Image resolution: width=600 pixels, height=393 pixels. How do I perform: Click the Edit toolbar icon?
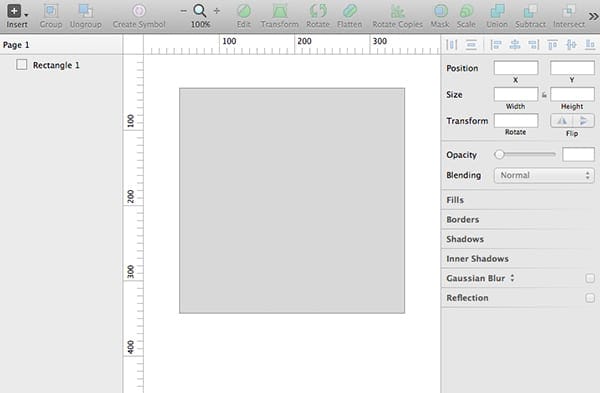(x=244, y=11)
